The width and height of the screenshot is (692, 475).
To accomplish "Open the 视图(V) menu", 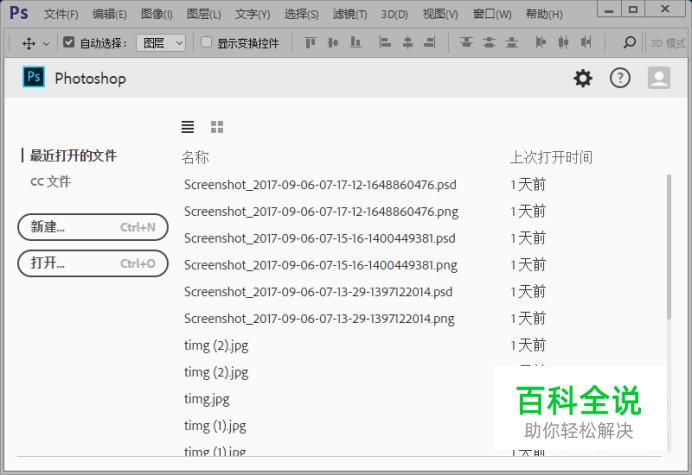I will coord(440,14).
